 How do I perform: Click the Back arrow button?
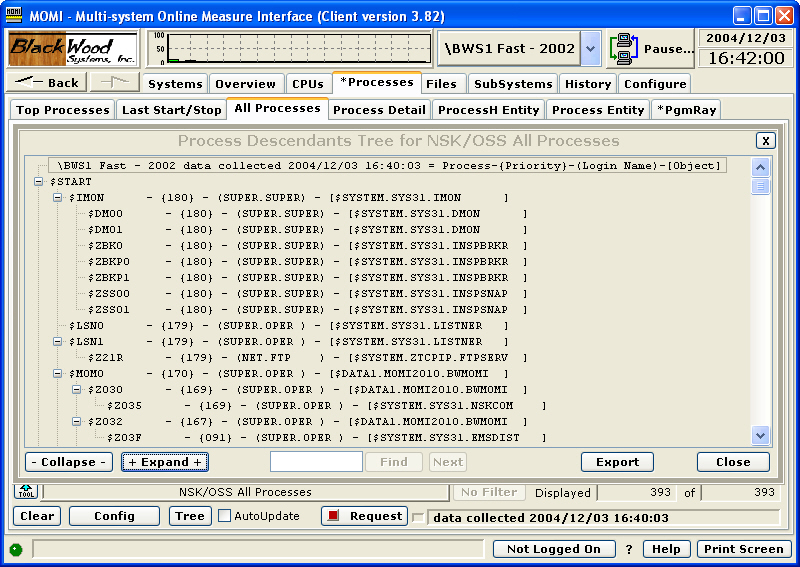(48, 83)
